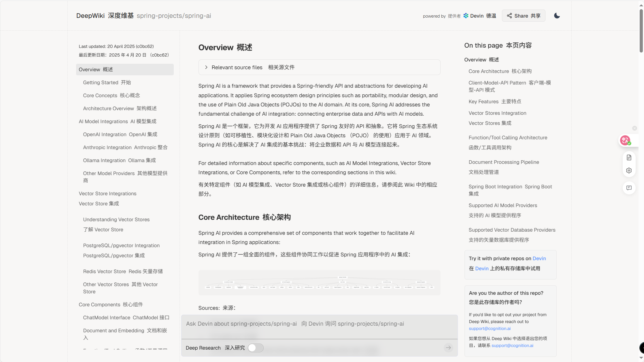Open OpenAI Integration page

click(x=120, y=134)
